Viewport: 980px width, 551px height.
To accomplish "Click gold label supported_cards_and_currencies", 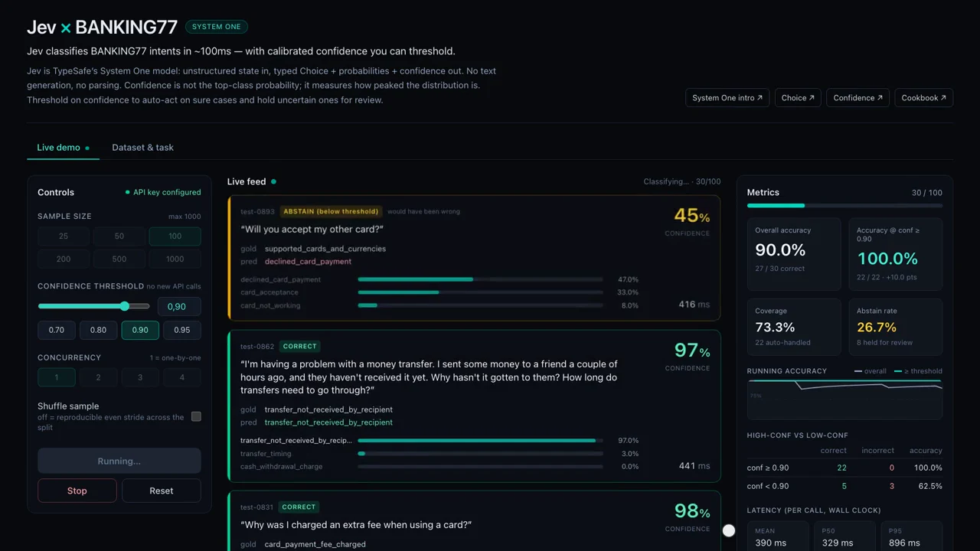I will tap(325, 249).
